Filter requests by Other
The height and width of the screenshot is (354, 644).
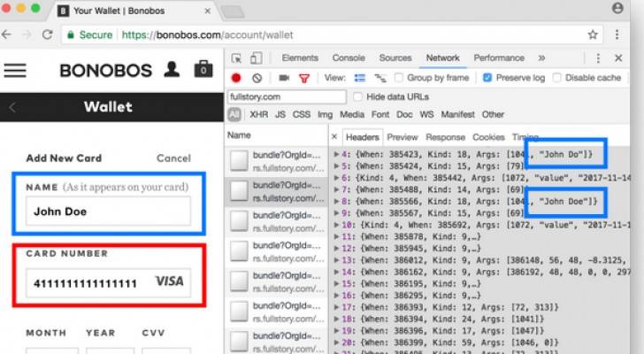(493, 114)
